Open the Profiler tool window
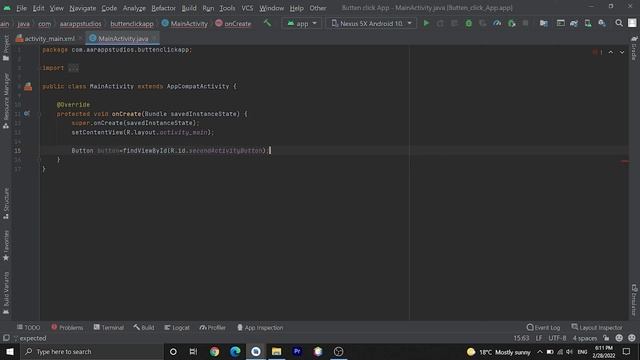 (212, 327)
